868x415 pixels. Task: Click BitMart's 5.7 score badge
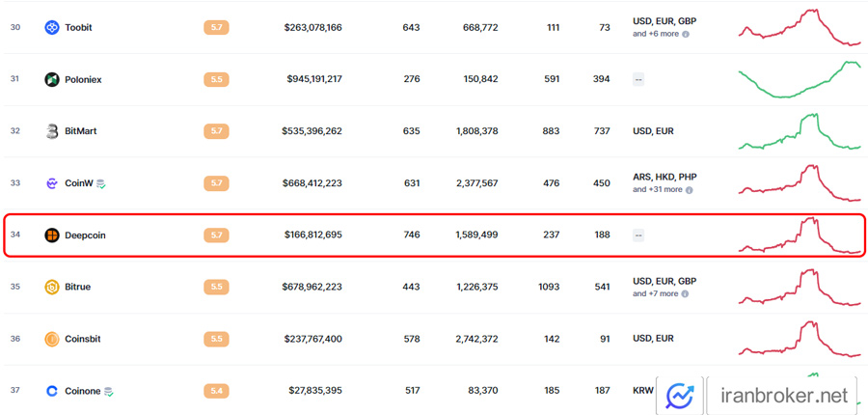[216, 131]
